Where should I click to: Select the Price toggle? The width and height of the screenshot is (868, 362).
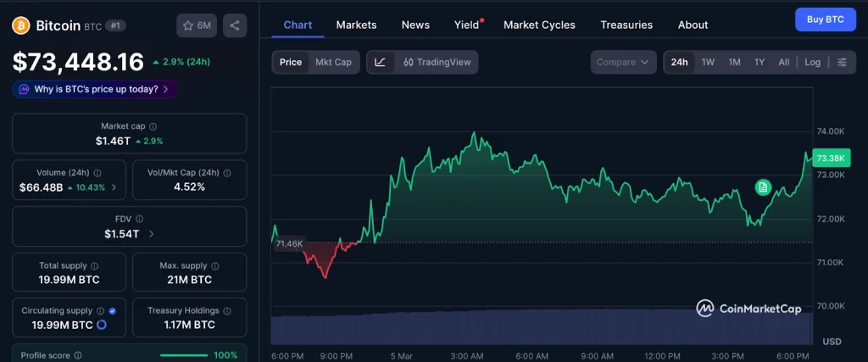(x=291, y=62)
